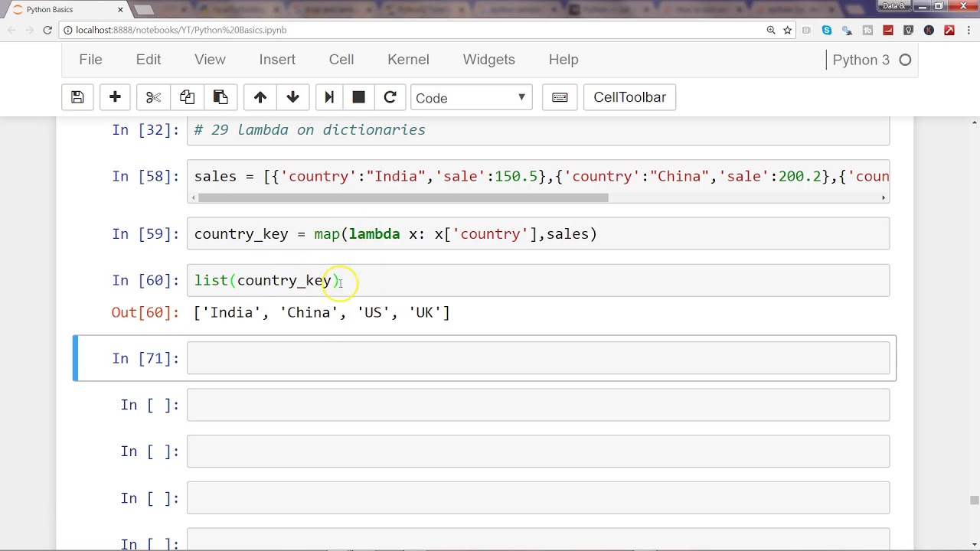Cut selected cells with scissors icon
The height and width of the screenshot is (551, 980).
coord(153,97)
